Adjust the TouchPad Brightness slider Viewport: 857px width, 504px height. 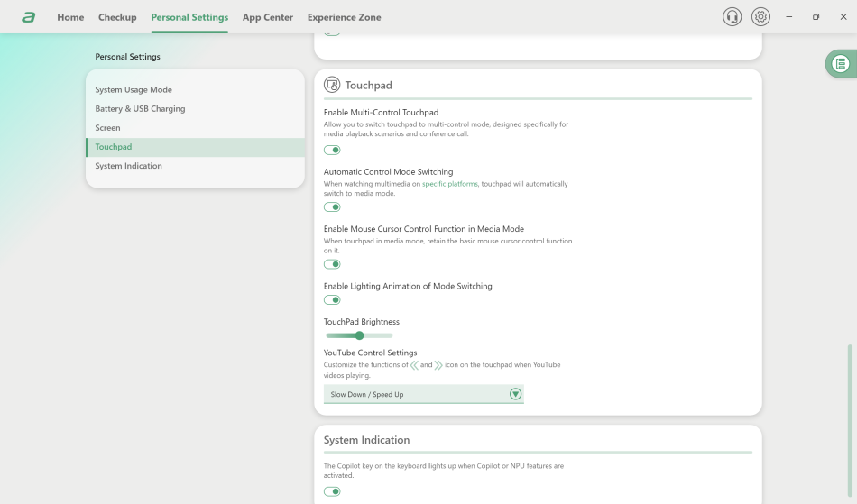pyautogui.click(x=359, y=335)
